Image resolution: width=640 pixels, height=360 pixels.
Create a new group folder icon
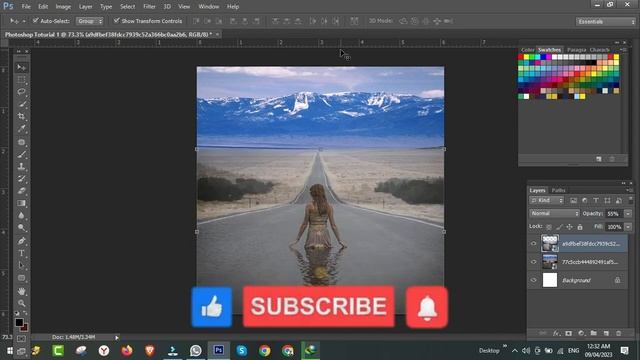593,333
